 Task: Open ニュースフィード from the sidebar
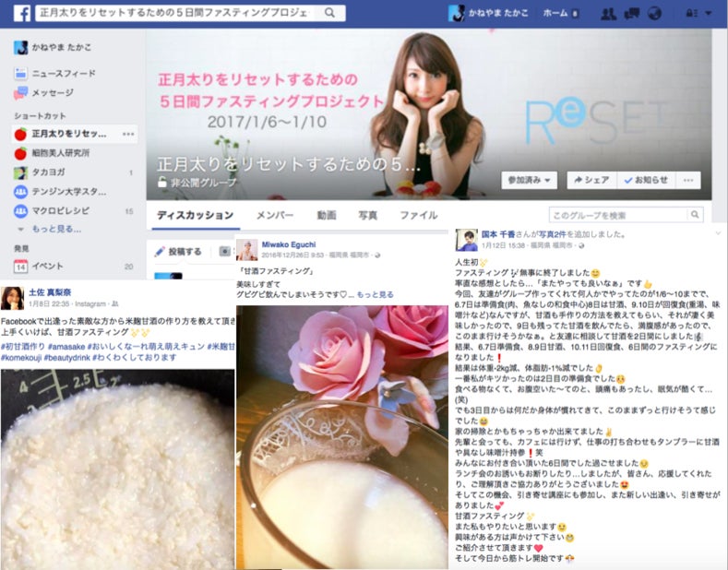pos(61,73)
